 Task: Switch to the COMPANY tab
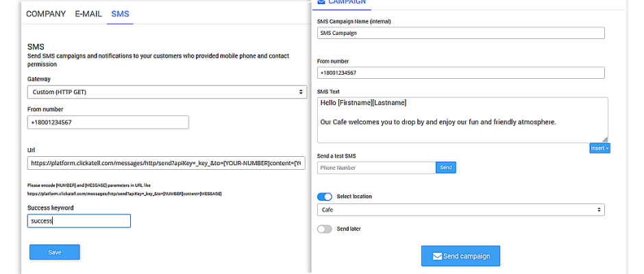tap(46, 14)
